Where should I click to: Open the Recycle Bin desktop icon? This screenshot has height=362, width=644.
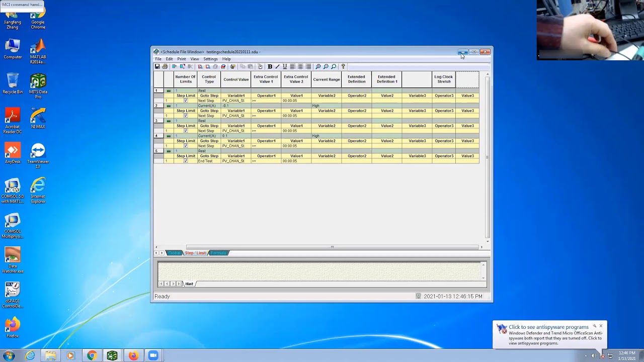[13, 84]
